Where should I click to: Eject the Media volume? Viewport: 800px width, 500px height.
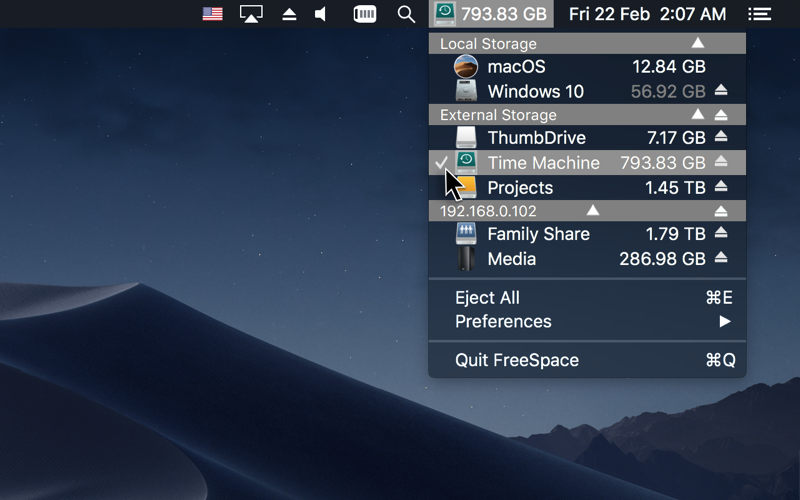[x=720, y=257]
